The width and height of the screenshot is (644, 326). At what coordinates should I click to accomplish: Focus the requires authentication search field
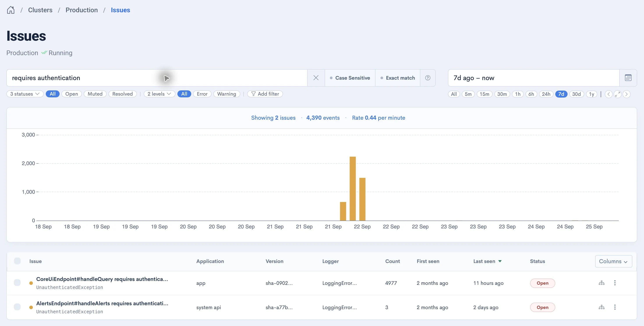157,78
